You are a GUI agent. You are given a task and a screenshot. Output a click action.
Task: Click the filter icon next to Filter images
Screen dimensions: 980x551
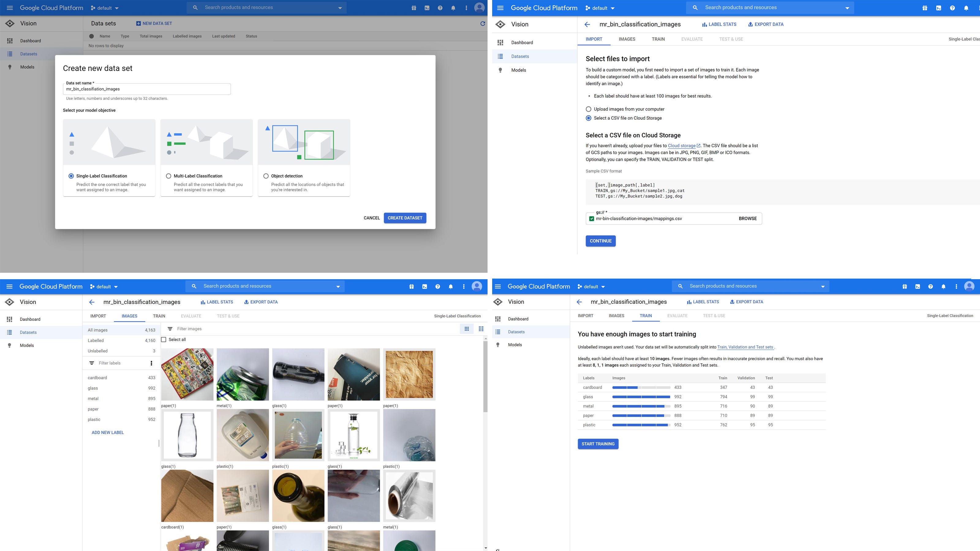[x=170, y=329]
